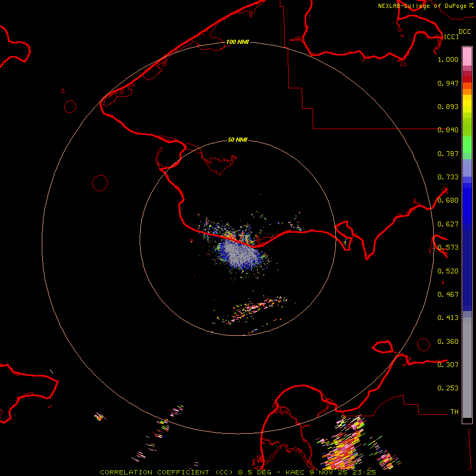476x476 pixels.
Task: Select the 1.000 scale value
Action: click(x=448, y=59)
